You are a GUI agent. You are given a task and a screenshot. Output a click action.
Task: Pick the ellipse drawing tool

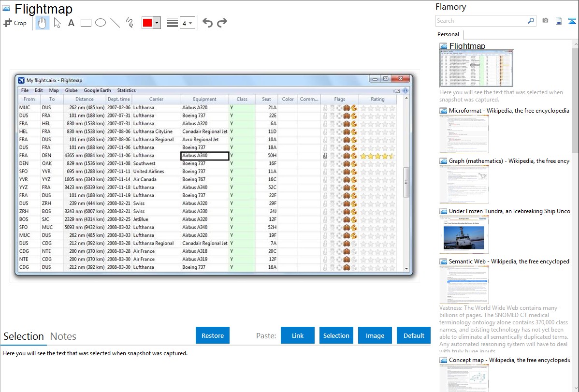click(x=101, y=23)
